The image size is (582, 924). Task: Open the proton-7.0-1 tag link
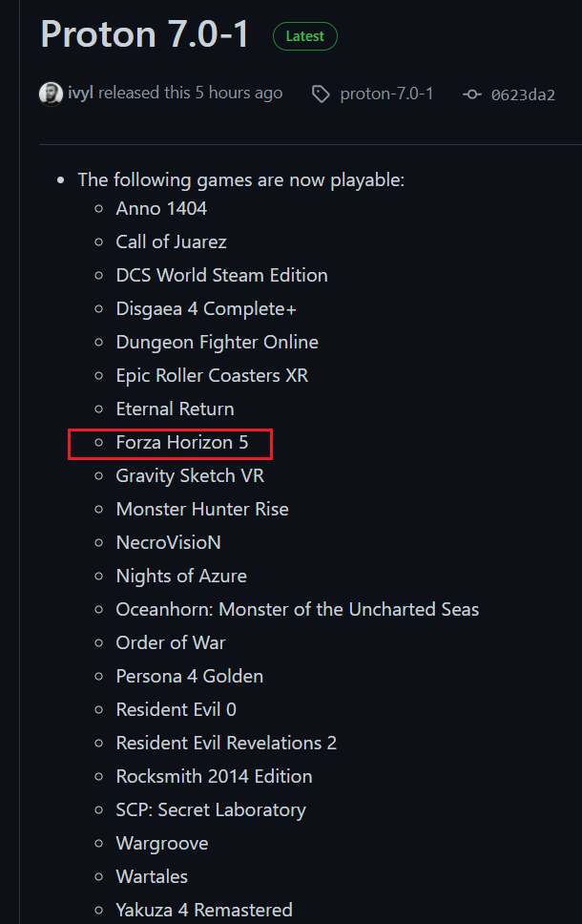point(386,94)
